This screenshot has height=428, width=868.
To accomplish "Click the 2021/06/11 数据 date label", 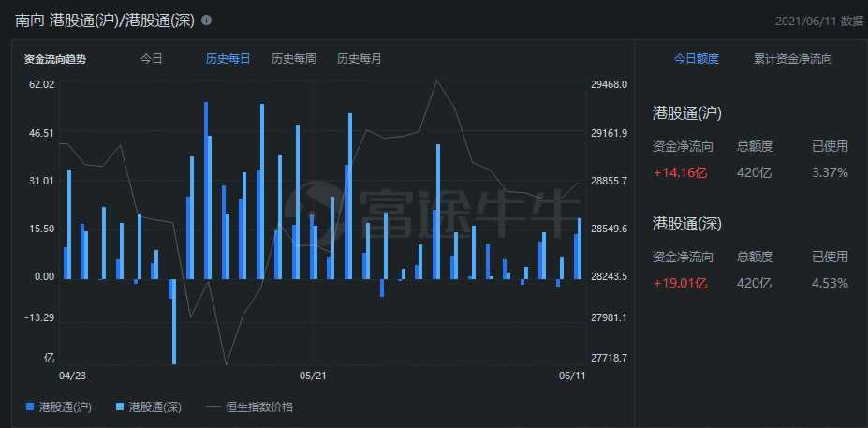I will 818,21.
